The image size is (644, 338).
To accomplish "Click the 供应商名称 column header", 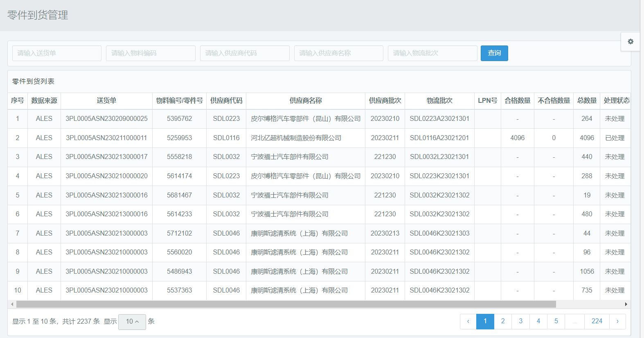I will [x=306, y=101].
